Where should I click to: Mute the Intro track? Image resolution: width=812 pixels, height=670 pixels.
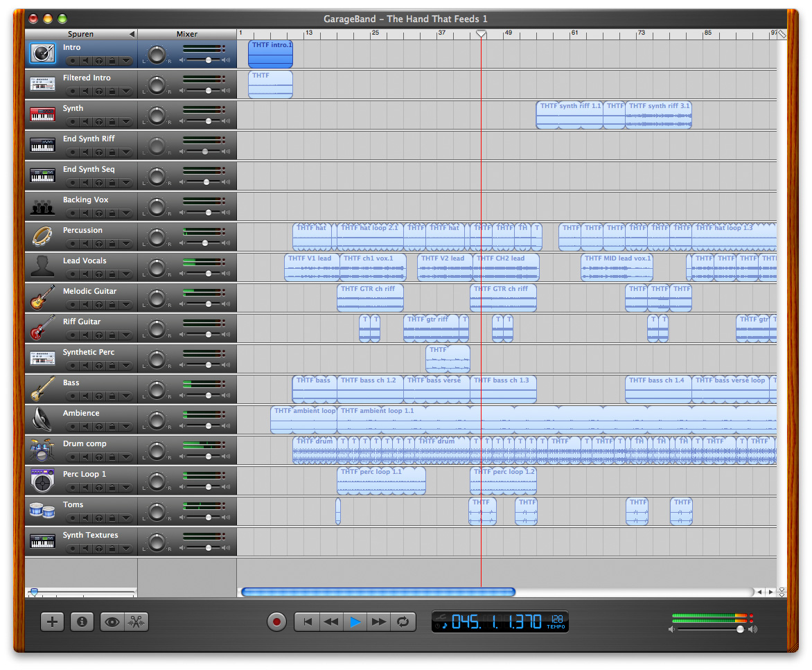point(85,61)
